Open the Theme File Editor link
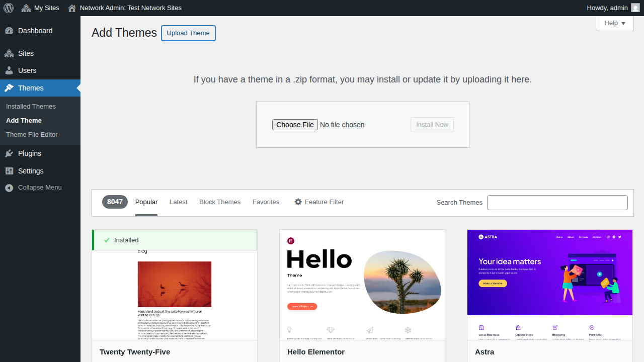Image resolution: width=644 pixels, height=362 pixels. point(31,134)
